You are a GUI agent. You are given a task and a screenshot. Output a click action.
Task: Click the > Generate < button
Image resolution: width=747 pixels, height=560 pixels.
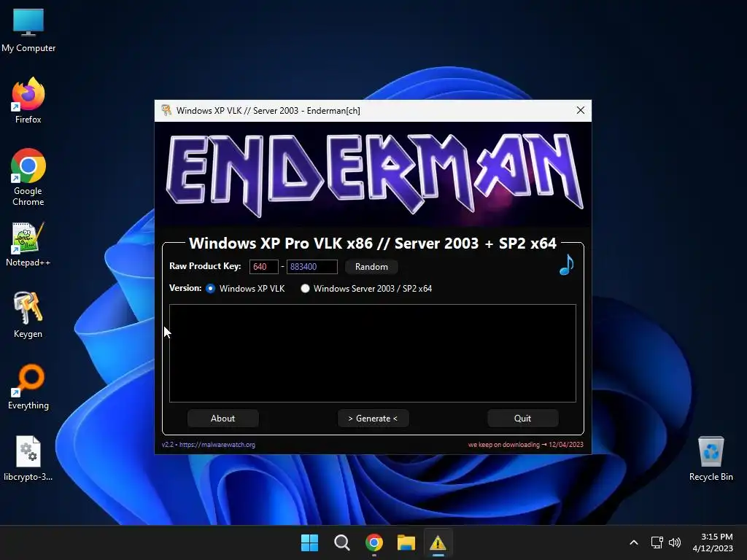[x=373, y=419]
